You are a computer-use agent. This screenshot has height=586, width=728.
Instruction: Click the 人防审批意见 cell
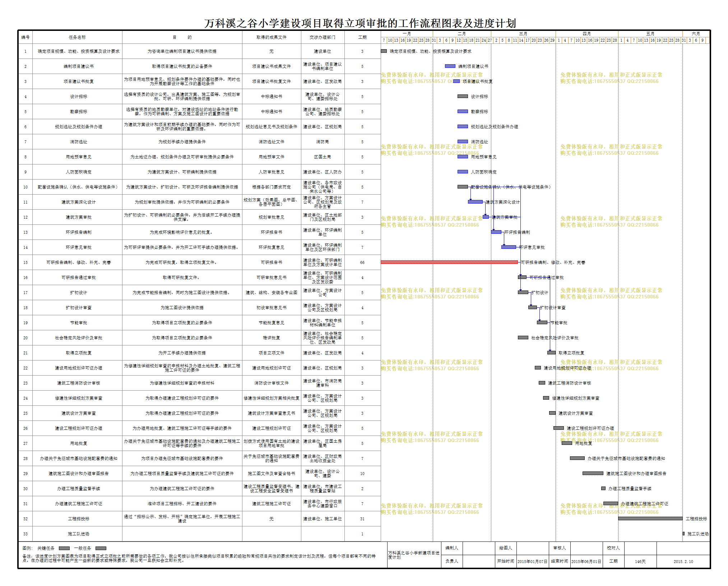(272, 172)
